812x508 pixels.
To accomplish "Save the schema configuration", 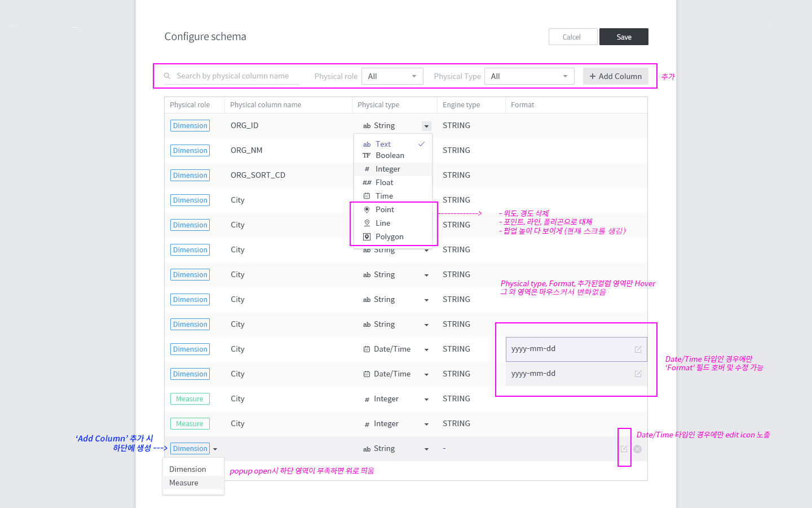I will tap(624, 37).
